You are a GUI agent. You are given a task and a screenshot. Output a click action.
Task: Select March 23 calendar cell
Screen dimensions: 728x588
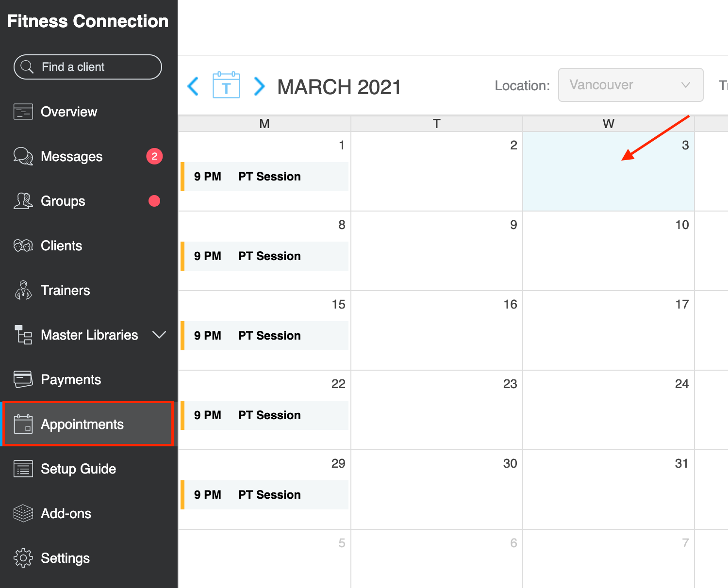pyautogui.click(x=437, y=410)
